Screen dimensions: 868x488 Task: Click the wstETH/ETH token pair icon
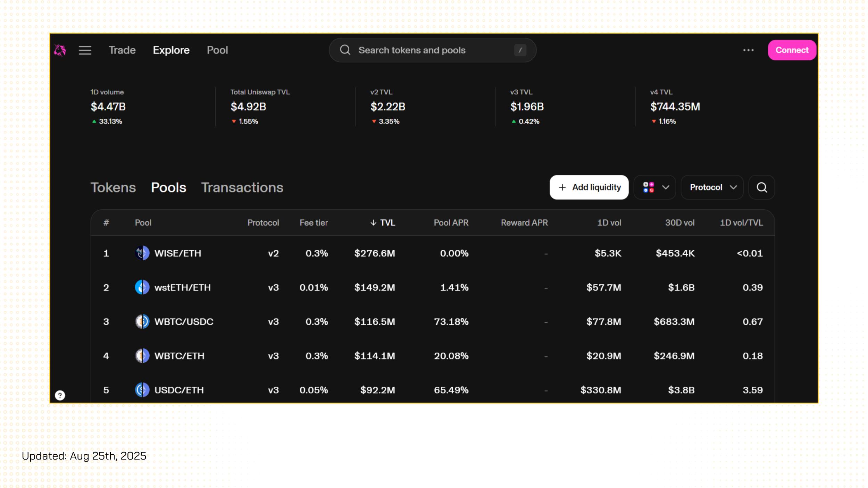click(x=142, y=287)
